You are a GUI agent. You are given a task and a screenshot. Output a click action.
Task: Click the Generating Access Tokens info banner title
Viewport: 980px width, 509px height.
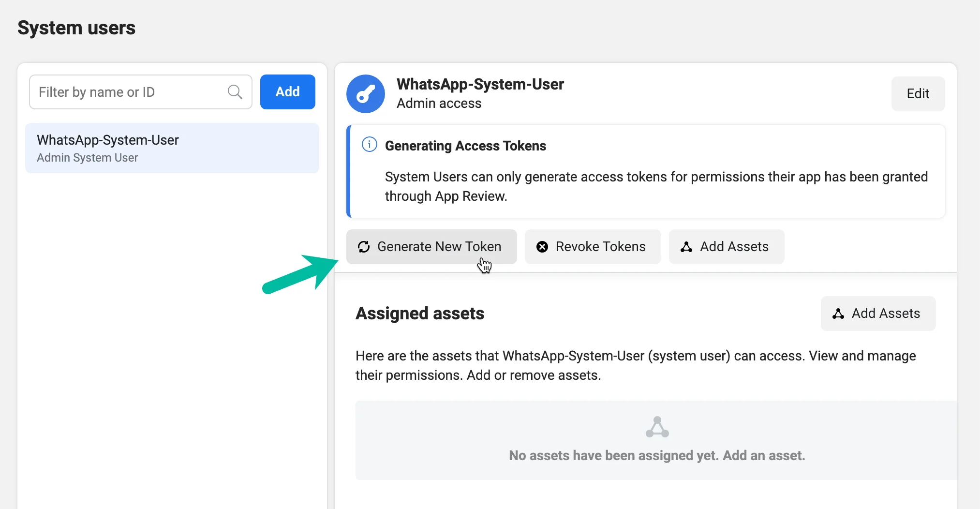[465, 146]
